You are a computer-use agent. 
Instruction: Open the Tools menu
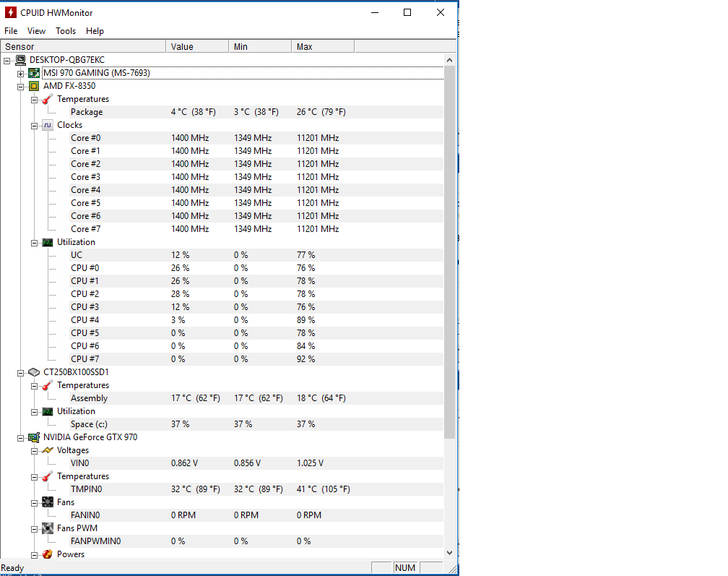pyautogui.click(x=66, y=31)
